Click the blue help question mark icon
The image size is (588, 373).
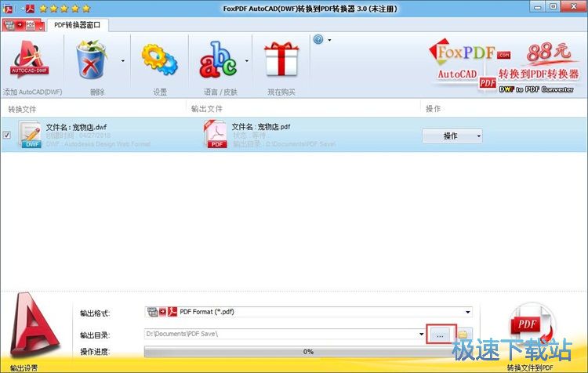point(318,39)
